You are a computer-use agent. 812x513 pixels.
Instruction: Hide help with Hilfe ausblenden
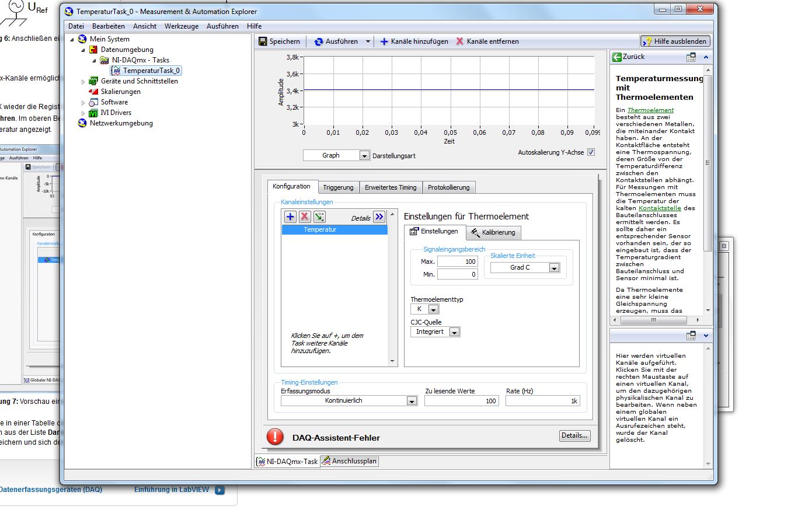(x=675, y=41)
